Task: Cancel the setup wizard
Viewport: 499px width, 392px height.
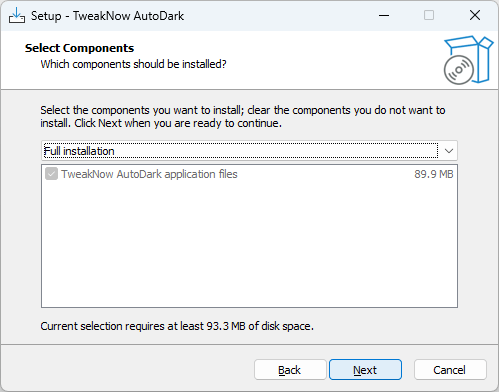Action: pos(450,370)
